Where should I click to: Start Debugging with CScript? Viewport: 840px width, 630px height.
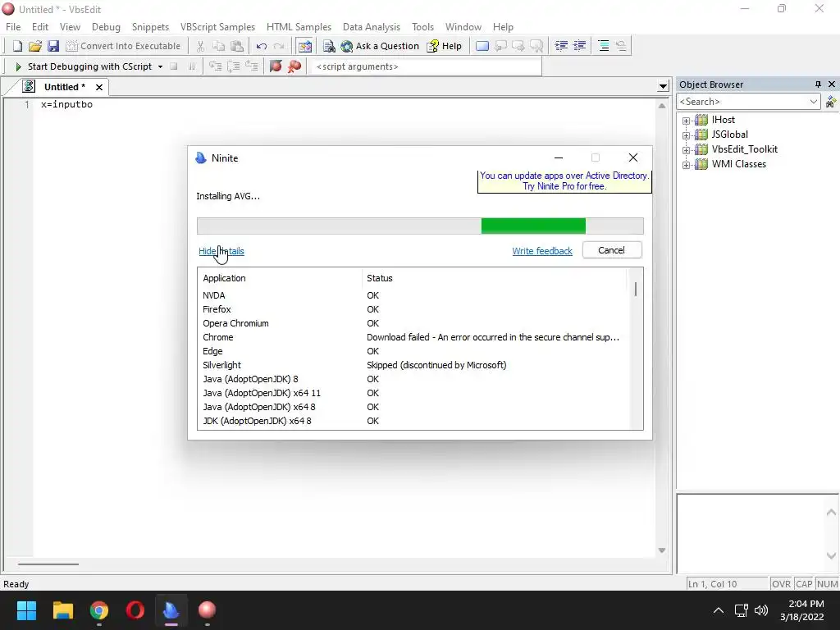point(84,66)
